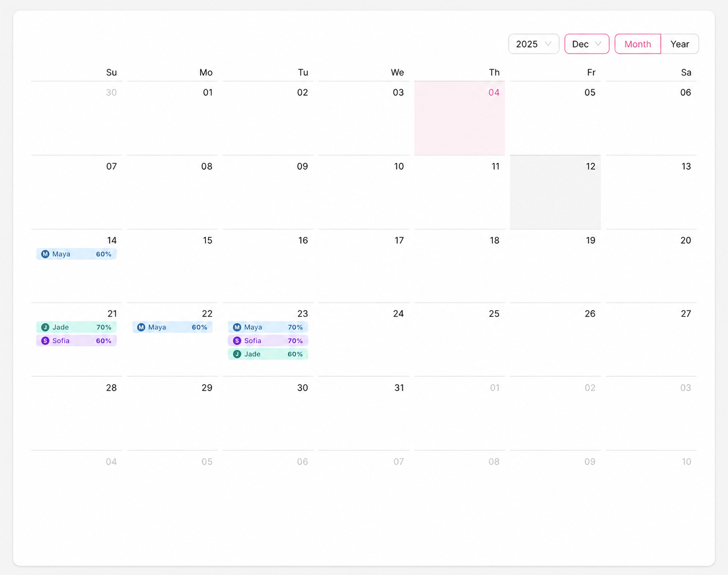Click Maya's M avatar on December 23
Image resolution: width=728 pixels, height=575 pixels.
click(x=237, y=327)
